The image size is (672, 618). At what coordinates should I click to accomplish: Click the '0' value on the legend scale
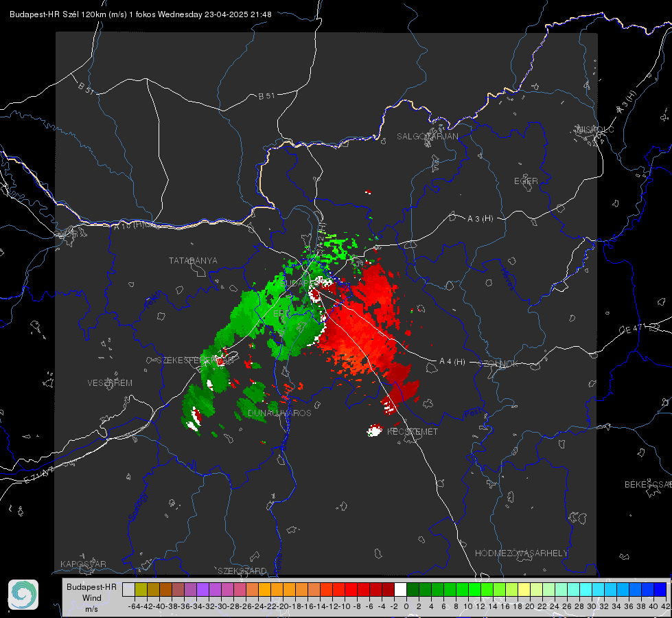pos(406,606)
